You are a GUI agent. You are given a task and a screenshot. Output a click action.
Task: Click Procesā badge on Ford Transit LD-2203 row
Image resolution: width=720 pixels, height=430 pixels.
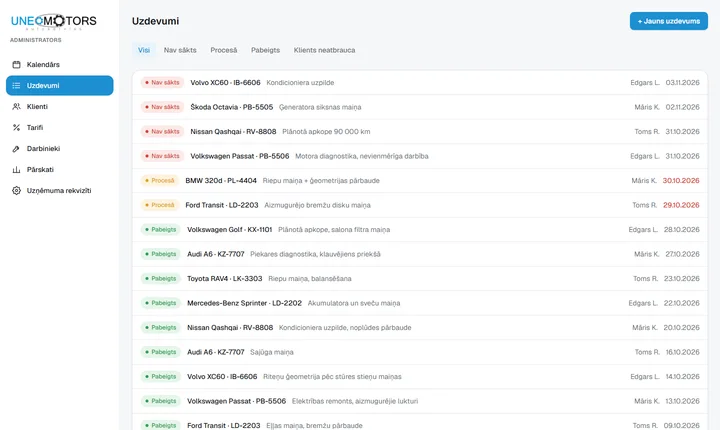[160, 205]
